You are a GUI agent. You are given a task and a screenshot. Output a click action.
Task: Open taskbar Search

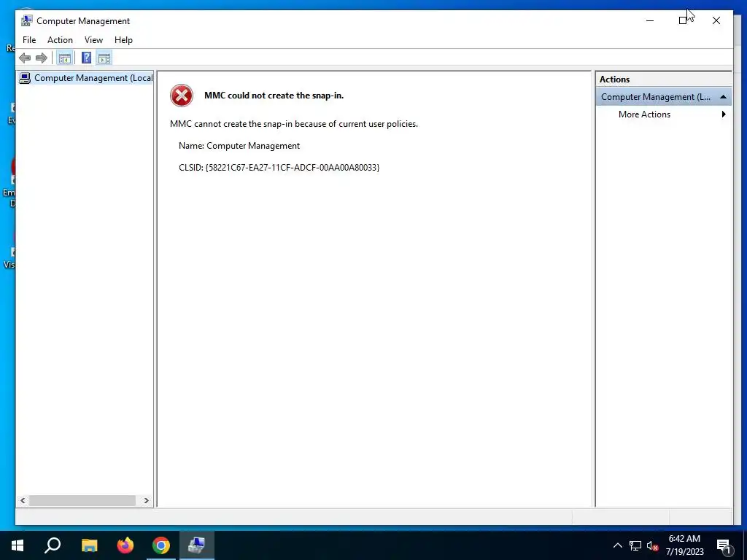click(53, 545)
